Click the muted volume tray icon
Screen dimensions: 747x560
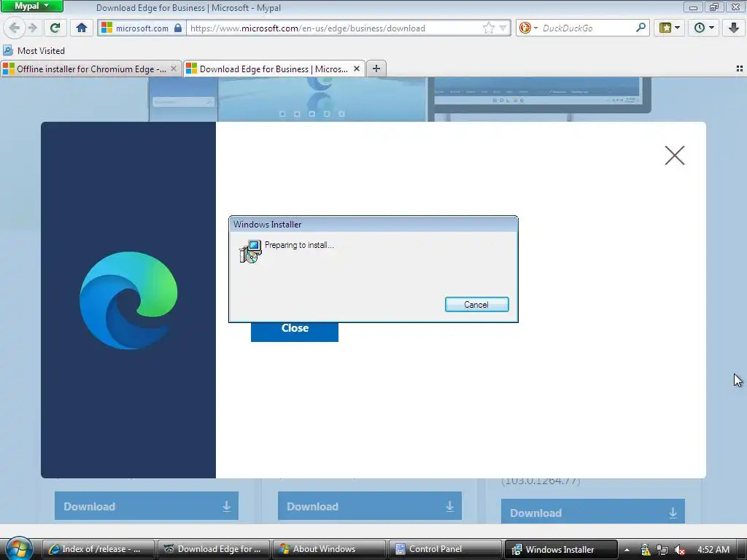click(x=679, y=550)
